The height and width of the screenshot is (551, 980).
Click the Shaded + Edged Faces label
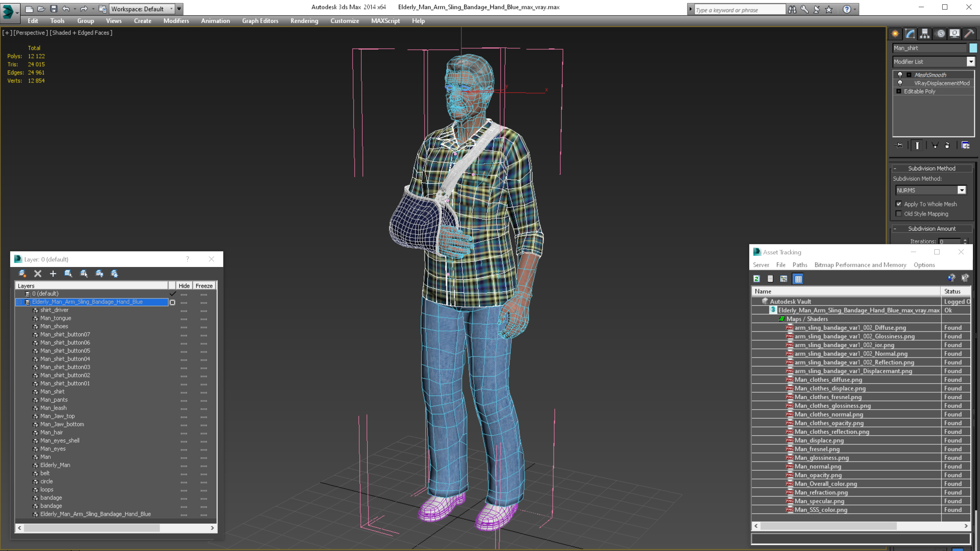81,33
